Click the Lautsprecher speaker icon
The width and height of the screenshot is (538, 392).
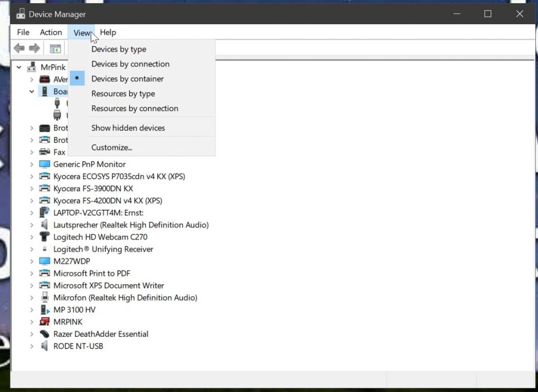point(45,225)
